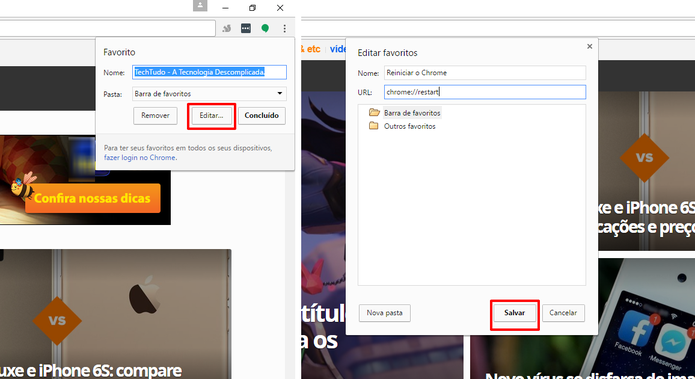Click the orange 'etc' link on the right page
Image resolution: width=695 pixels, height=379 pixels.
(x=313, y=49)
